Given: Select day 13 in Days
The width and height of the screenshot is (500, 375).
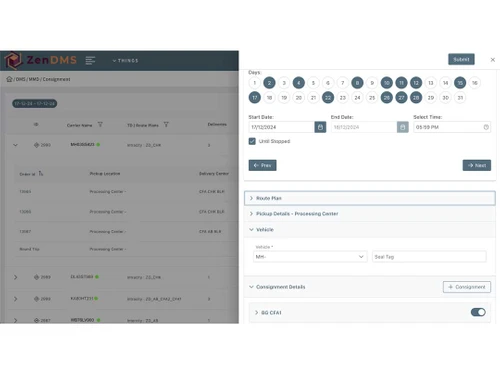Looking at the screenshot, I should [x=431, y=83].
